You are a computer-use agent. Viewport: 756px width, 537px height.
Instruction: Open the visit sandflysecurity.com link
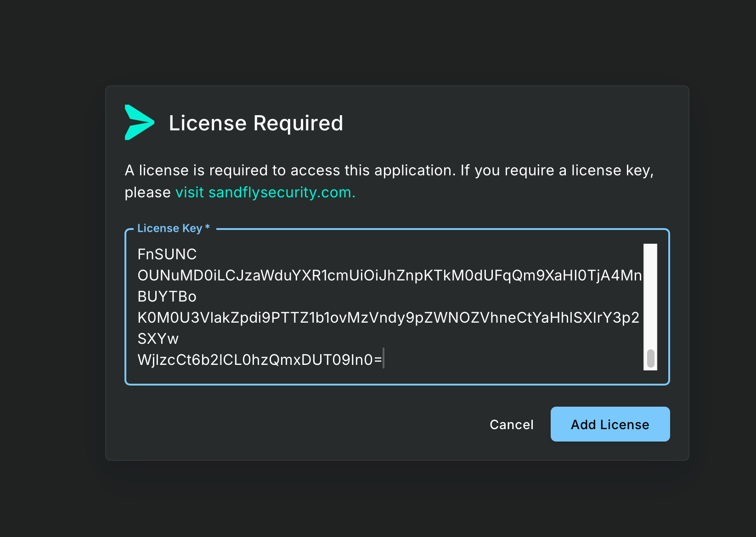pos(265,192)
